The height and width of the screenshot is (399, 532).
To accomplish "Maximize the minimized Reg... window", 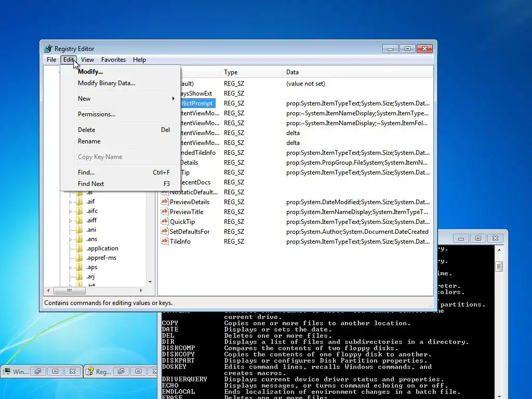I will [138, 371].
